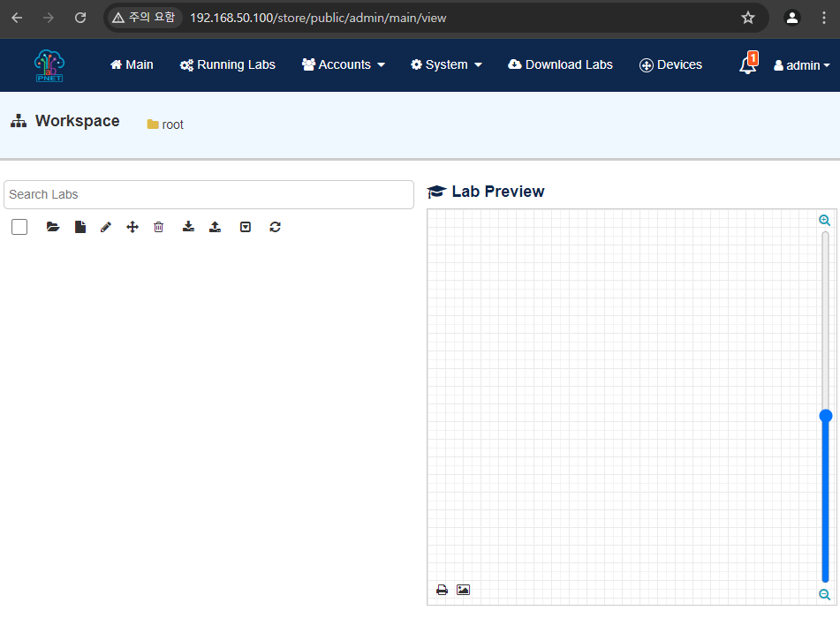This screenshot has height=618, width=840.
Task: Click the boxed down-arrow icon
Action: tap(246, 227)
